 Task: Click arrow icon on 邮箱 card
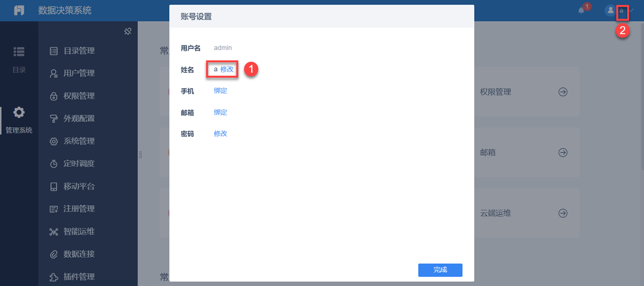[563, 153]
